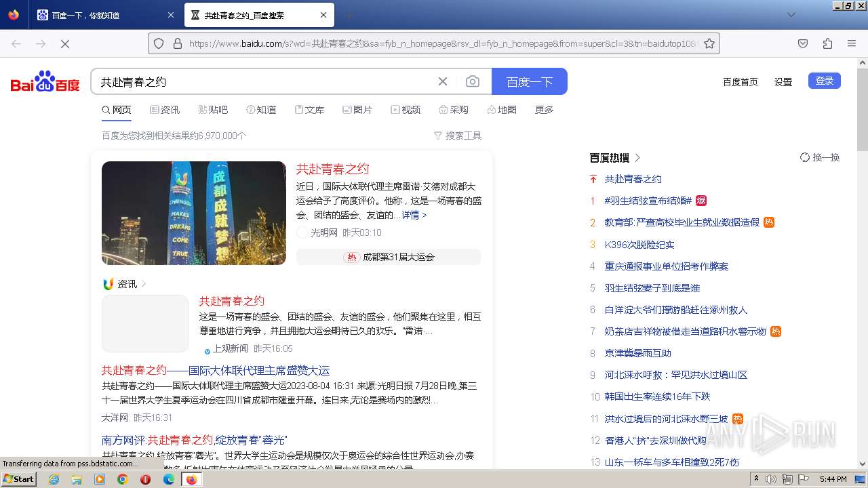868x488 pixels.
Task: Launch Internet Explorer from taskbar
Action: pyautogui.click(x=54, y=479)
